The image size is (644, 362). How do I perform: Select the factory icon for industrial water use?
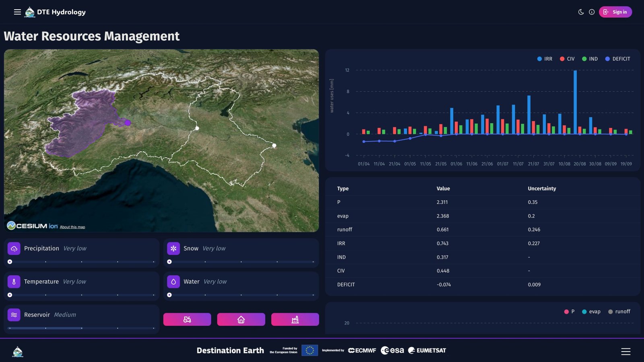[295, 319]
